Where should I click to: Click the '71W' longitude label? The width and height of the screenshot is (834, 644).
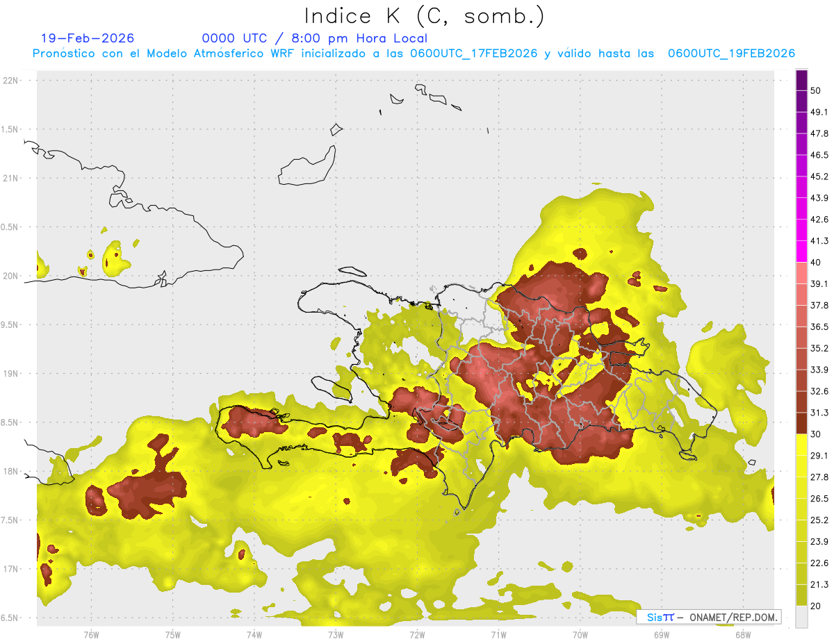point(498,635)
